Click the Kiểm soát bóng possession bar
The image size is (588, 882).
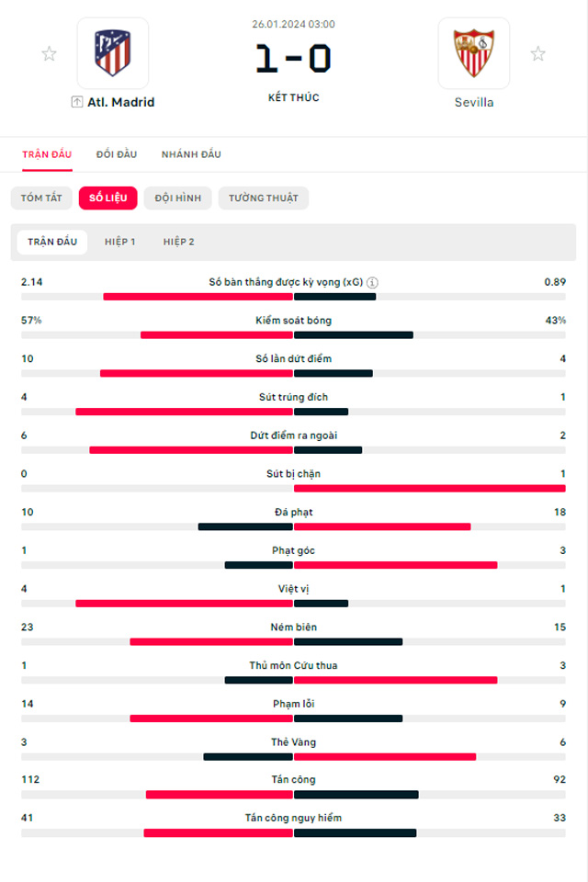[x=293, y=335]
